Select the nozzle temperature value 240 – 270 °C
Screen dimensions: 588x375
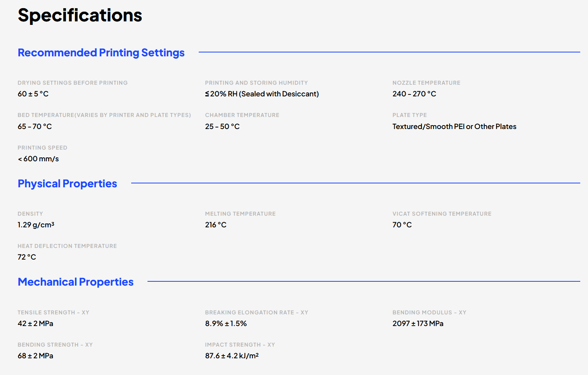[414, 94]
